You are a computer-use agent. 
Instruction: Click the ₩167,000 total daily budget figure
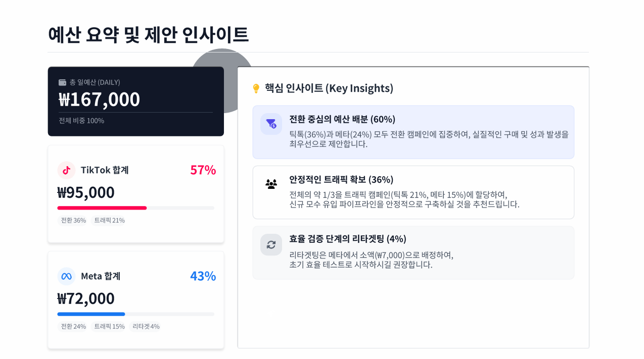pos(100,99)
